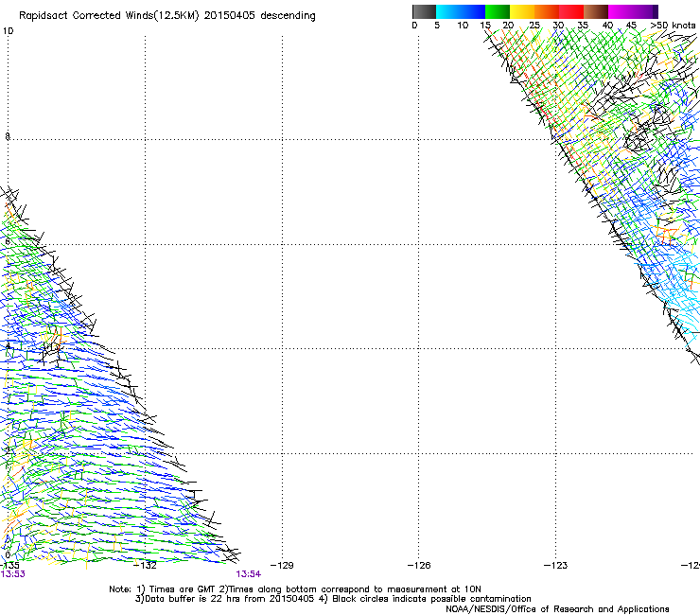700x615 pixels.
Task: Click the '25' legend tick label
Action: click(534, 26)
